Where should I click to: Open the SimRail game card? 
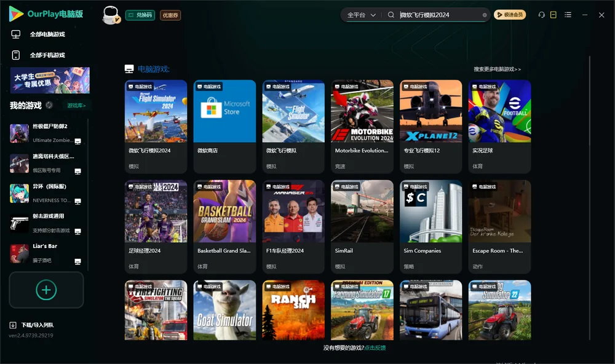tap(362, 227)
